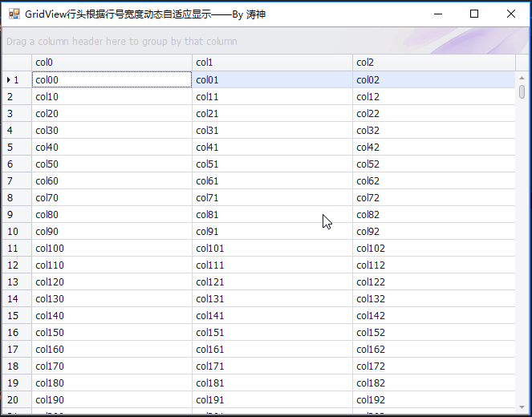Click the cell with text col192
Viewport: 532px width, 417px height.
click(x=433, y=399)
